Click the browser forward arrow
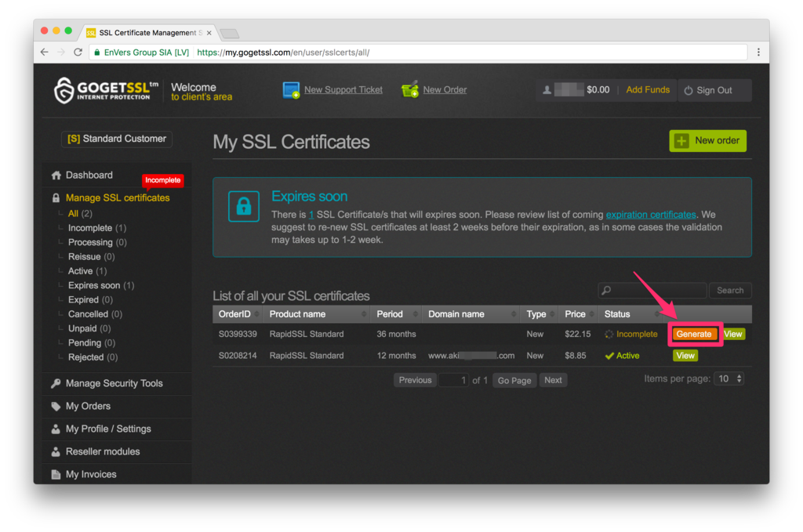Image resolution: width=803 pixels, height=532 pixels. point(61,52)
